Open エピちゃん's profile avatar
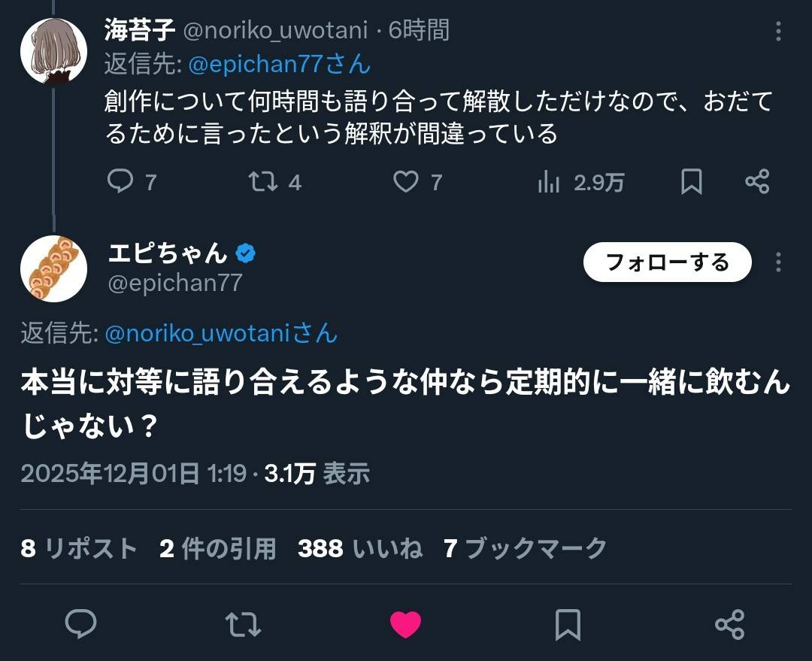This screenshot has width=812, height=661. 53,268
